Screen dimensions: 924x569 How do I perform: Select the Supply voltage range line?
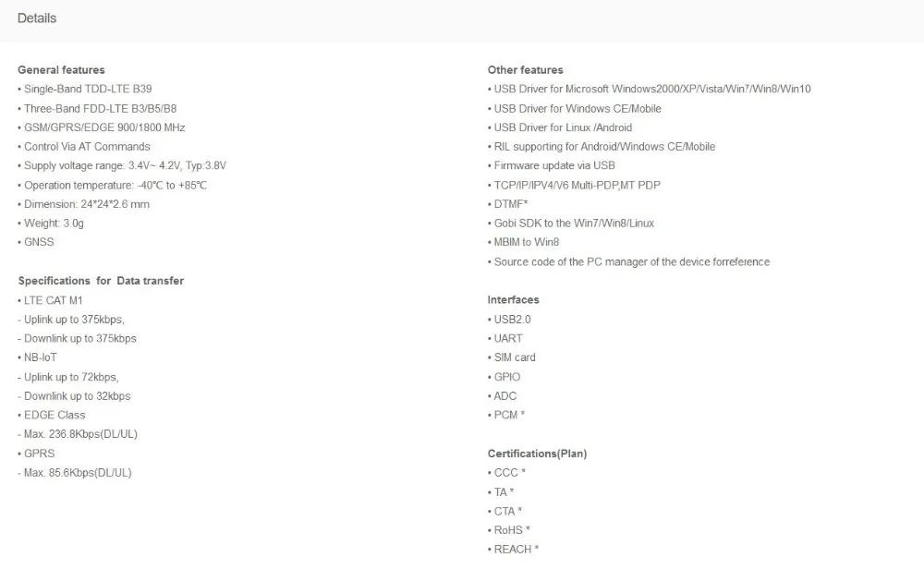click(x=122, y=165)
